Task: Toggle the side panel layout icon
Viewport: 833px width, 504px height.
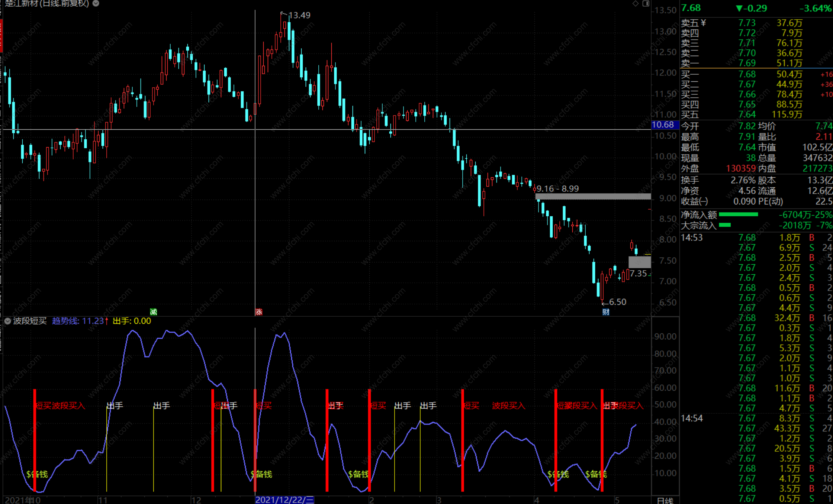Action: point(646,3)
